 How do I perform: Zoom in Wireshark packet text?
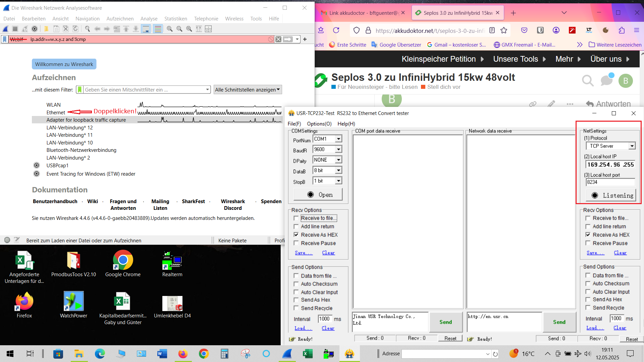(x=170, y=29)
